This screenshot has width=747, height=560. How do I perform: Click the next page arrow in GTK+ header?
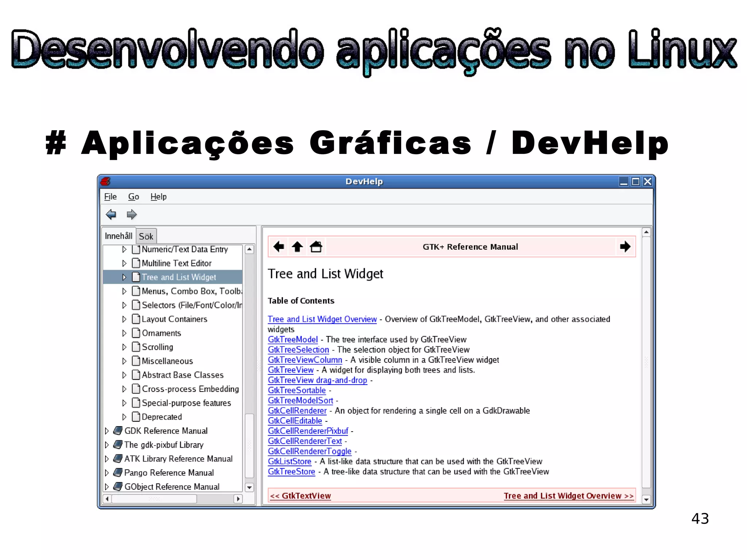(625, 247)
